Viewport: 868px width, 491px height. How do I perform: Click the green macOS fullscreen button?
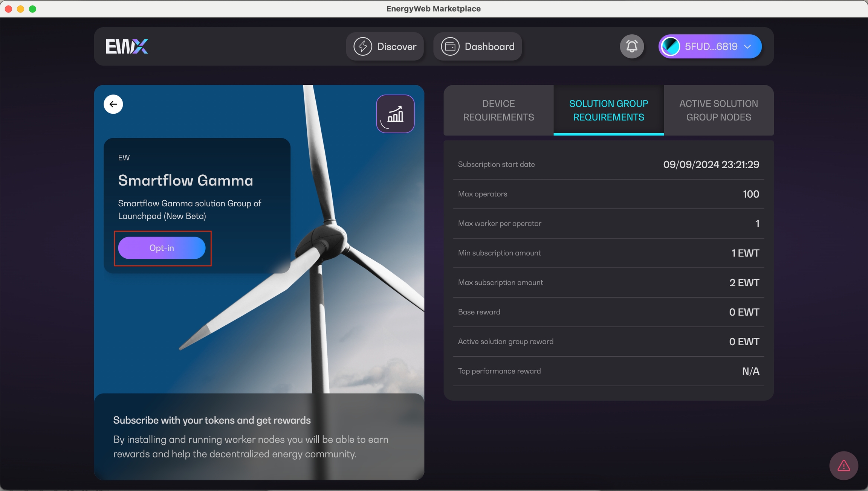coord(33,9)
